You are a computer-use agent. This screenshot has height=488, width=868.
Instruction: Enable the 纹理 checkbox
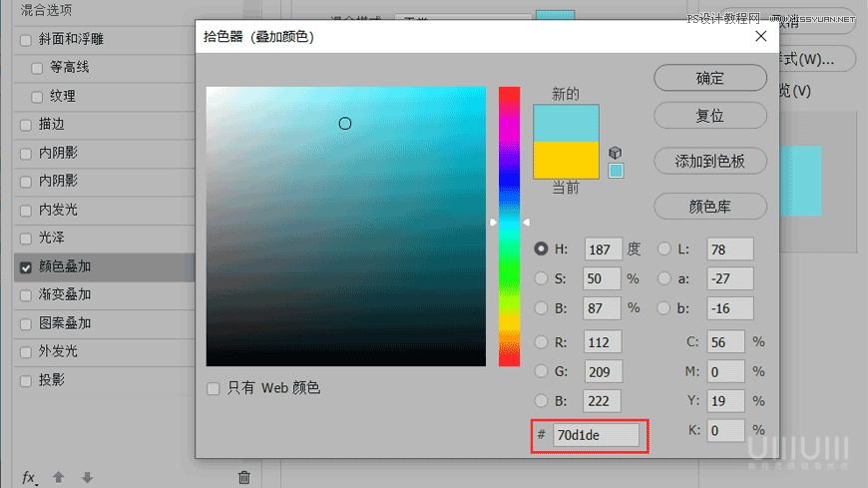(x=37, y=98)
